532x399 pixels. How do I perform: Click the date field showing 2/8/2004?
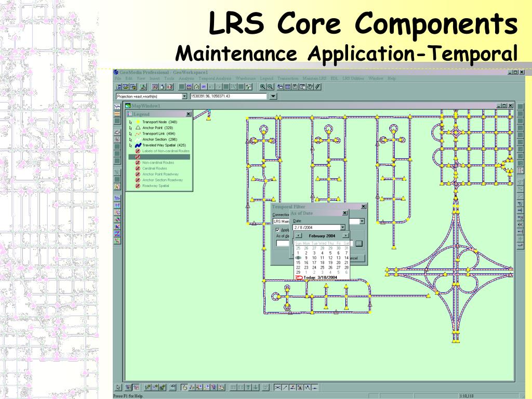[x=316, y=228]
